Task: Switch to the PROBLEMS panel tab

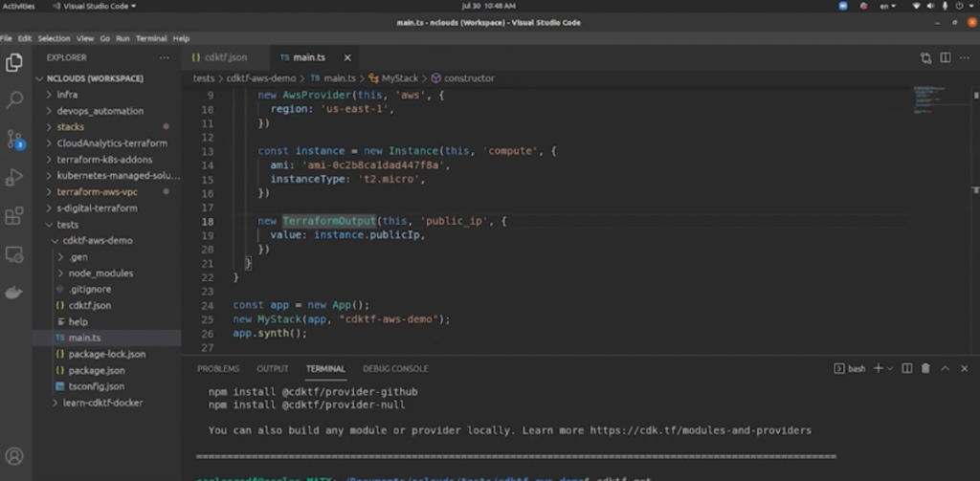Action: point(218,368)
